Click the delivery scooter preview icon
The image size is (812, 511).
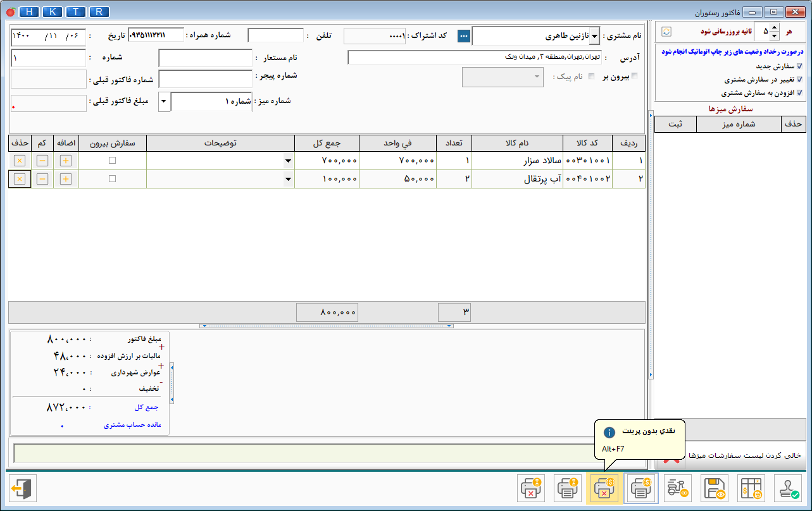[677, 488]
